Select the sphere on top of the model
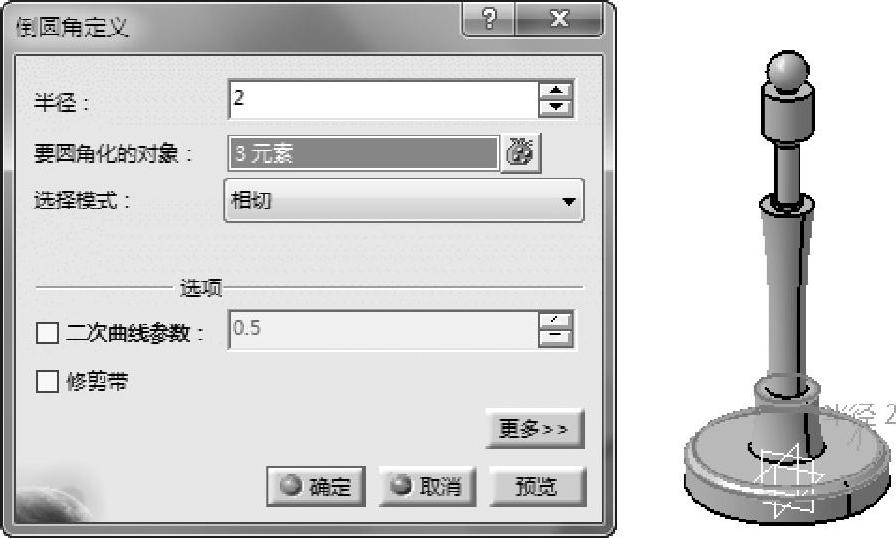Viewport: 896px width, 538px height. point(788,71)
